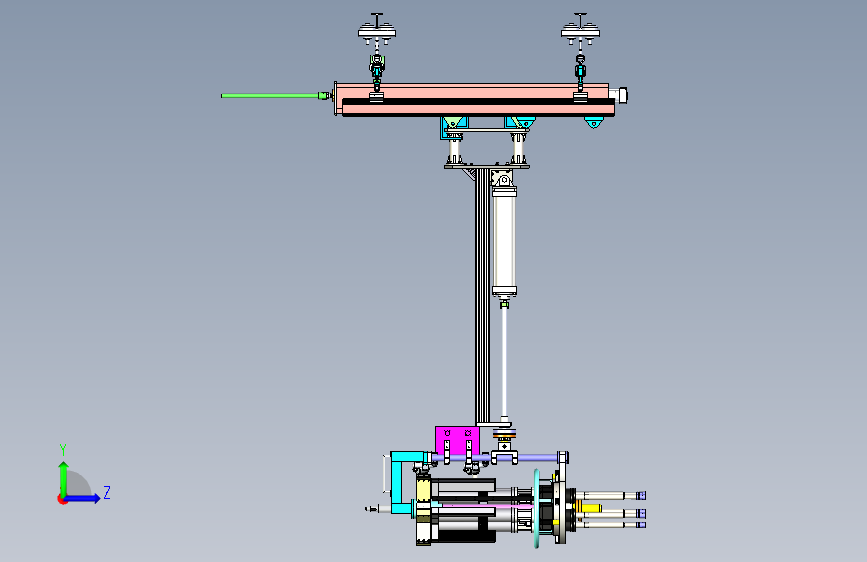Select the white pneumatic cylinder body
Viewport: 867px width, 562px height.
504,242
